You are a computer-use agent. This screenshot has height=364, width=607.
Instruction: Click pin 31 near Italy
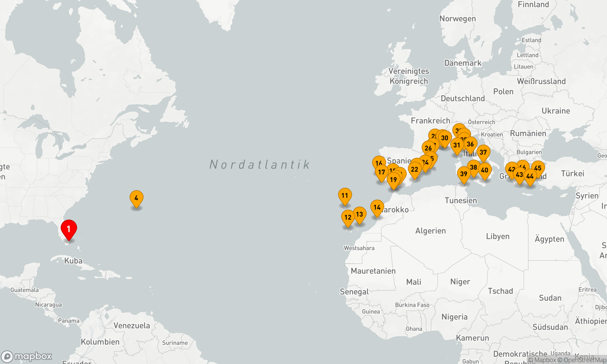457,145
